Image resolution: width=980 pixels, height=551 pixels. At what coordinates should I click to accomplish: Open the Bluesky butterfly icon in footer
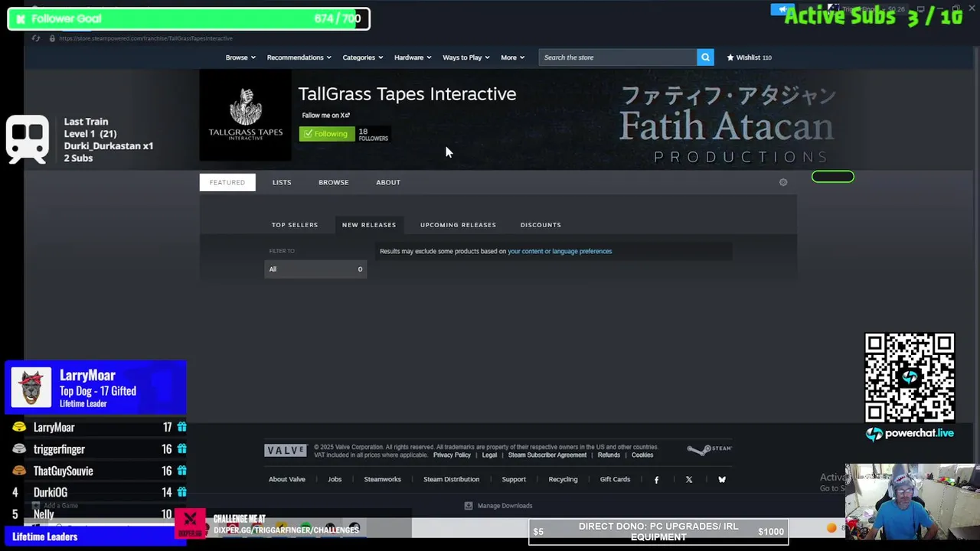point(722,480)
